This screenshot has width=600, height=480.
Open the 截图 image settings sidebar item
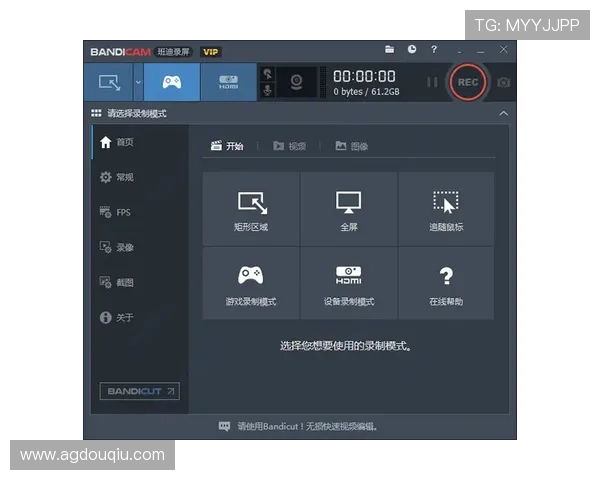(140, 282)
